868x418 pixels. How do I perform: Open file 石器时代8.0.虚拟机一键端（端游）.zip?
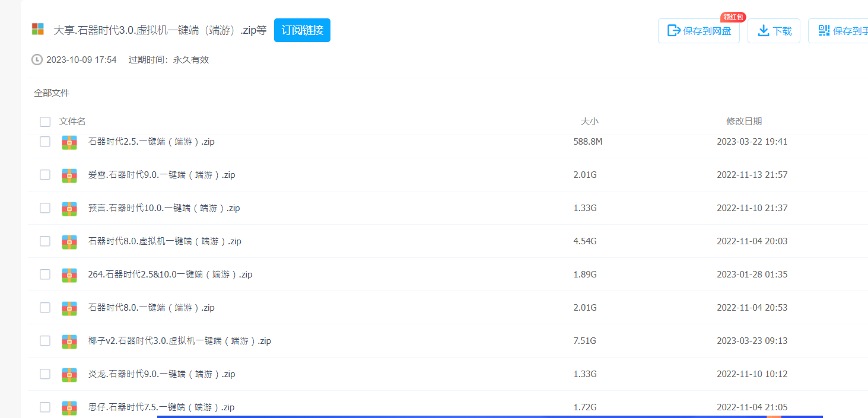click(164, 241)
